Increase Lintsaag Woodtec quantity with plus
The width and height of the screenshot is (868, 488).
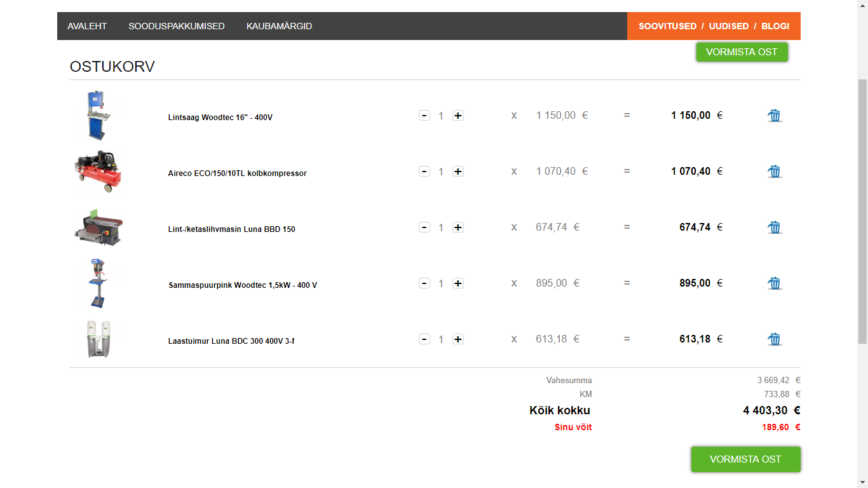(x=458, y=116)
